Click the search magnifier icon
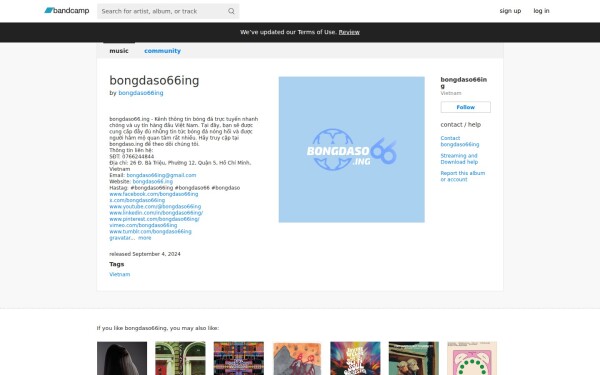 point(232,11)
